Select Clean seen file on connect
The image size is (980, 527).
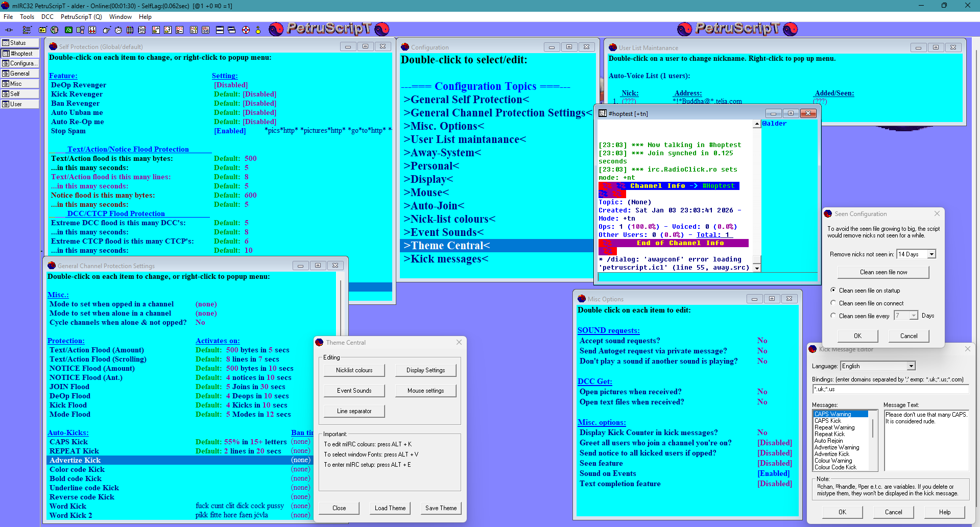[833, 303]
